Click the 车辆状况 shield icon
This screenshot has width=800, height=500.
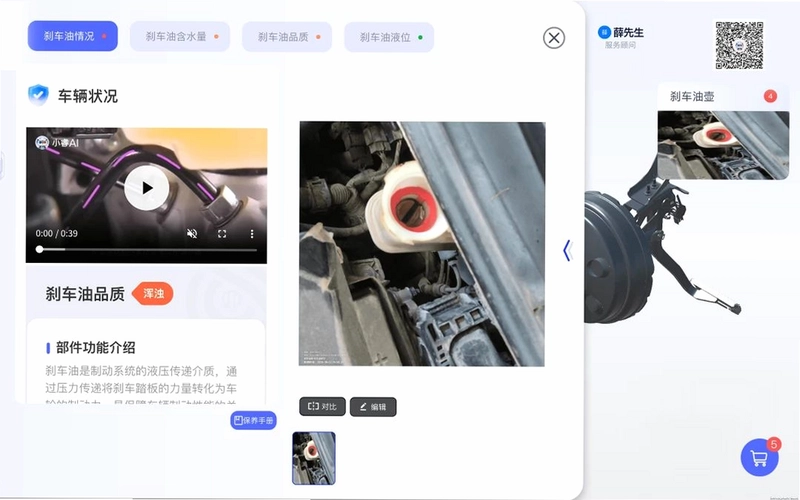[38, 95]
